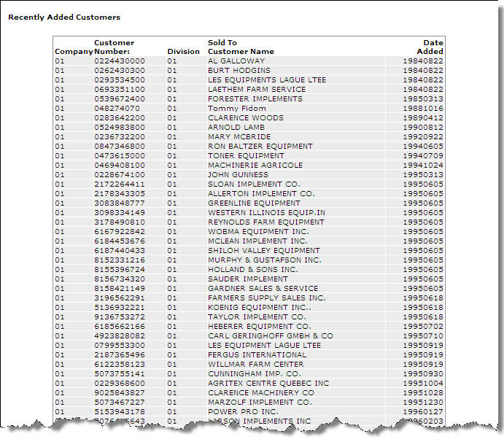504x439 pixels.
Task: Click CLARENCE MACHINERY CO
Action: tap(261, 393)
